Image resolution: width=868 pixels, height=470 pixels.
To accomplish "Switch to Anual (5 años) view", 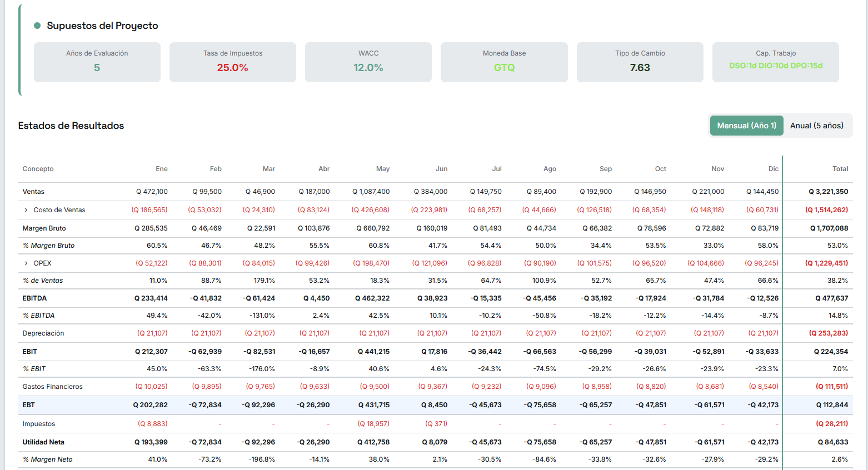I will [817, 126].
